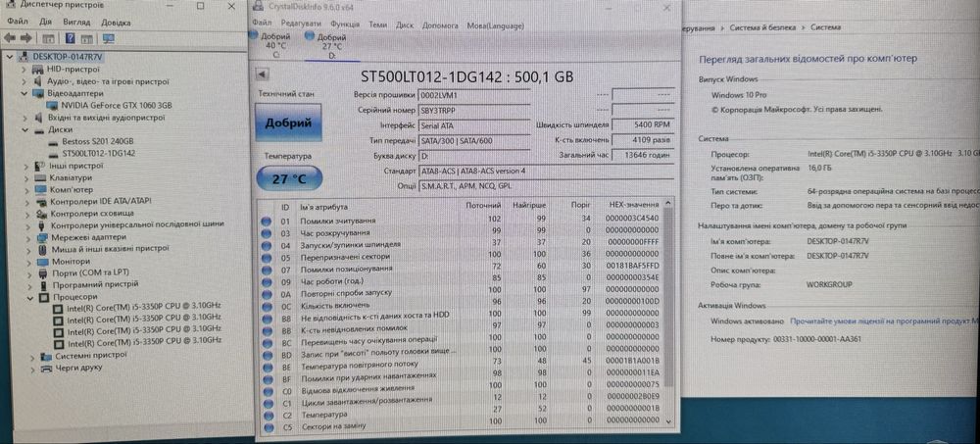
Task: Click the 5400 RPM spindle speed value
Action: pos(643,124)
